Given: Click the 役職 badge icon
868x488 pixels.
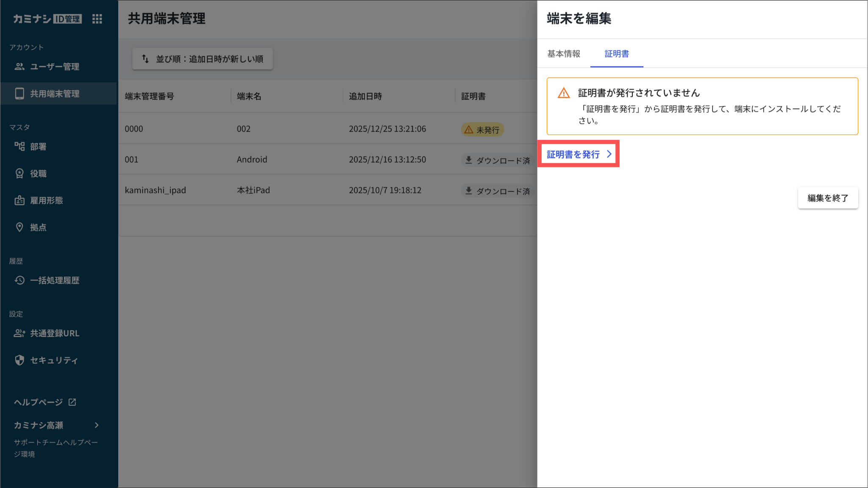Looking at the screenshot, I should [19, 173].
